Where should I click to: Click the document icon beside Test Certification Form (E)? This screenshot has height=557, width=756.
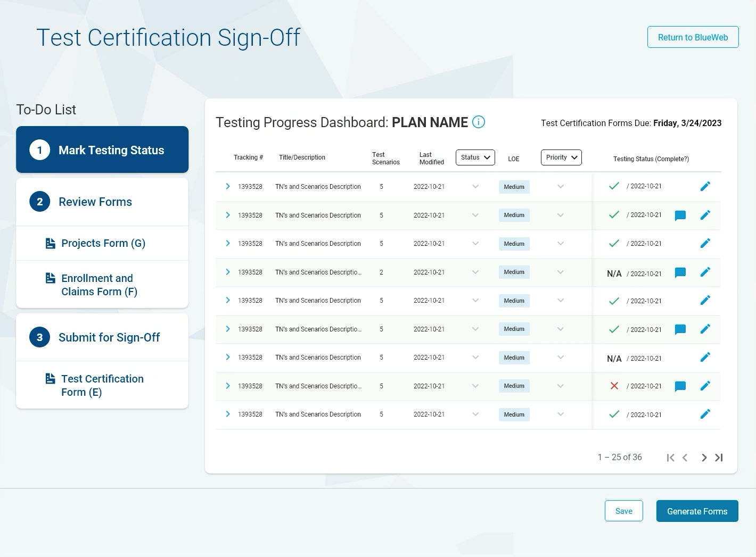click(51, 378)
